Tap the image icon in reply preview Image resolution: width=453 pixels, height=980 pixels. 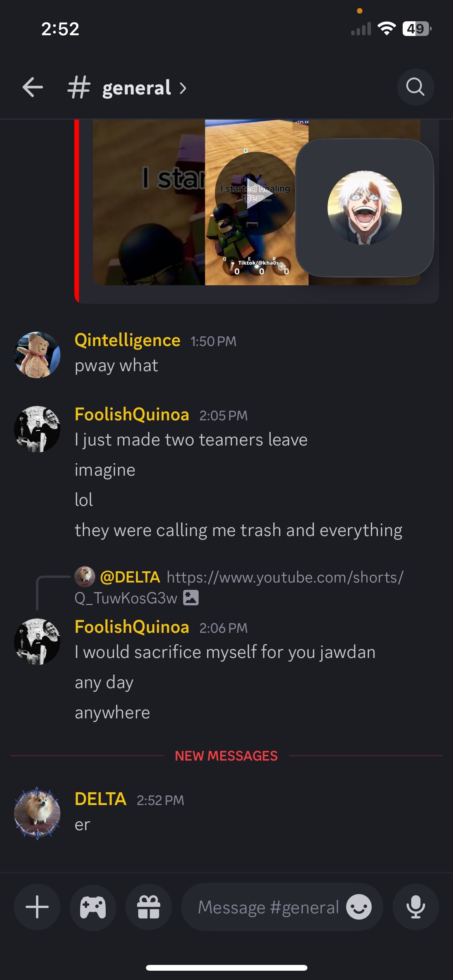coord(191,598)
